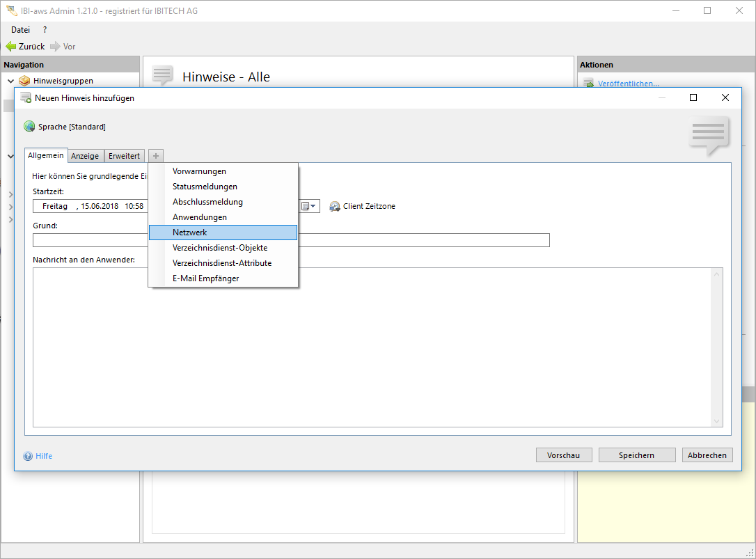Click the green Zurück back arrow
This screenshot has height=559, width=756.
[x=10, y=47]
